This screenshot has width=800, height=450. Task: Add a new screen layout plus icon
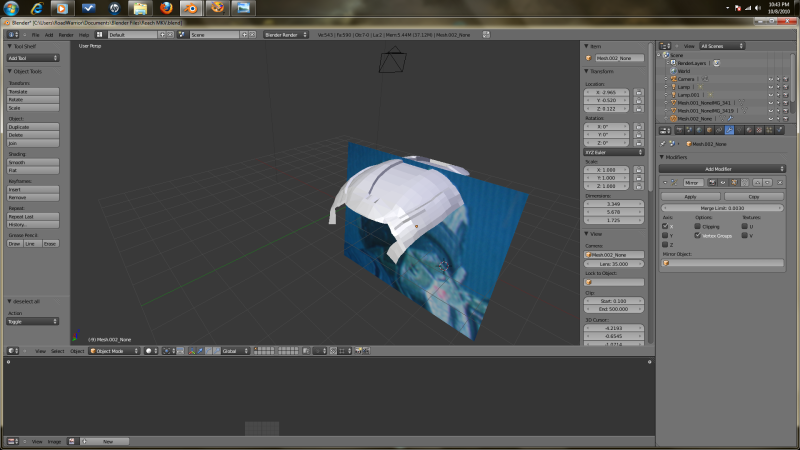click(162, 35)
